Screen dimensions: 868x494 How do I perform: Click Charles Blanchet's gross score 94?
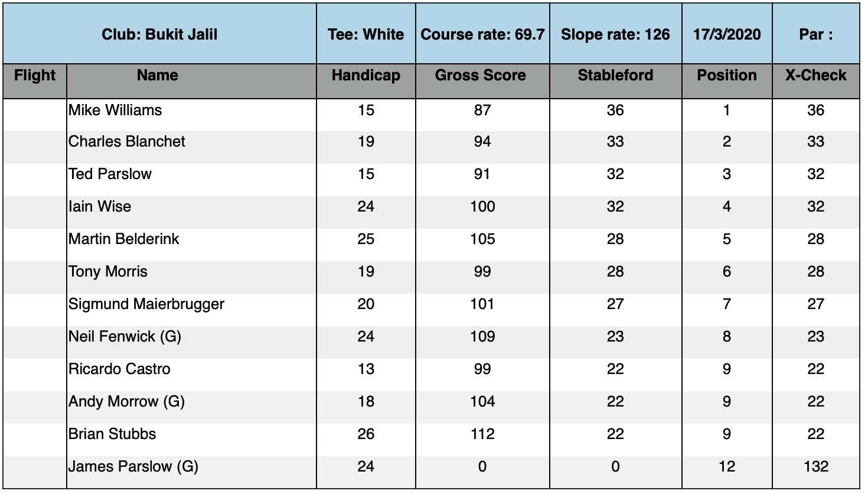[482, 142]
